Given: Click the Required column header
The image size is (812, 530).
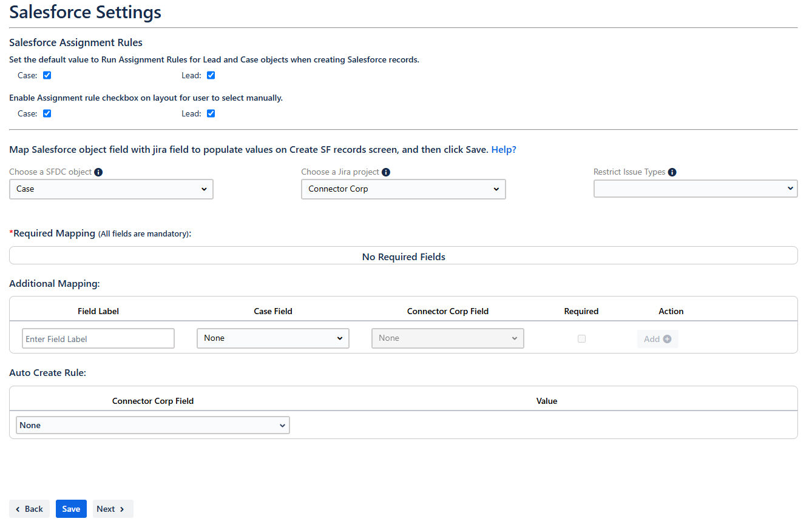Looking at the screenshot, I should click(x=581, y=311).
